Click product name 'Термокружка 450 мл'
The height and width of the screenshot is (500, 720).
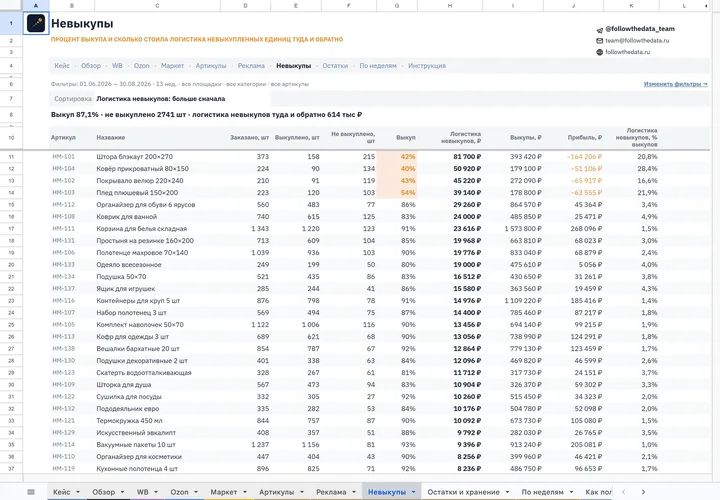click(x=129, y=421)
